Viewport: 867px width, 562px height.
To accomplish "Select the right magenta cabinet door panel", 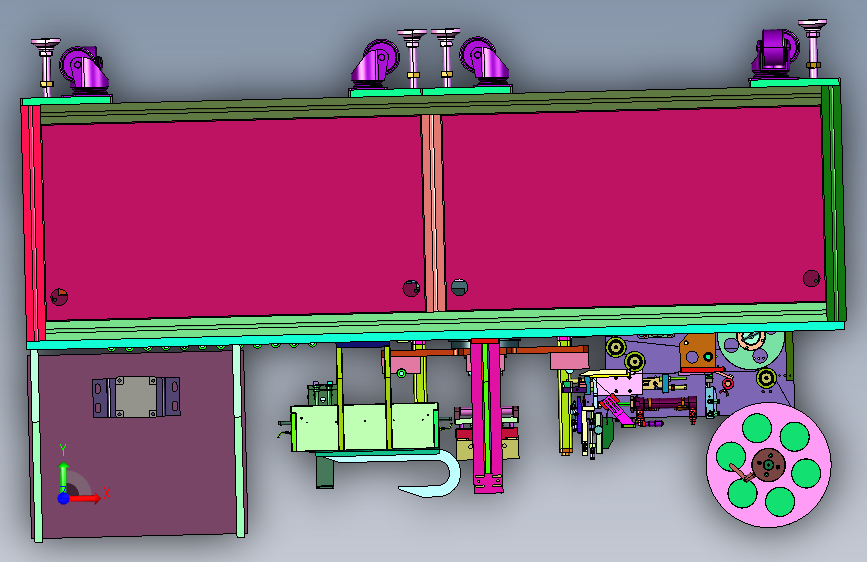I will [x=634, y=207].
